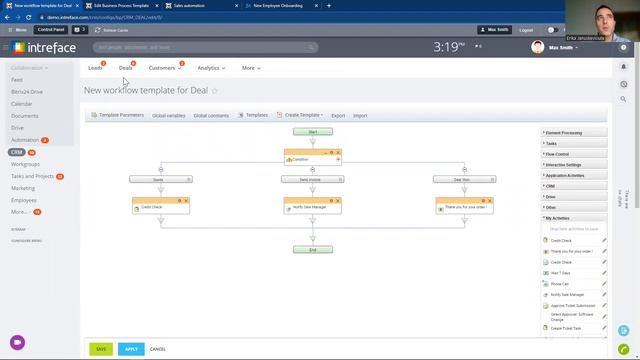Click search magnifier in right sidebar

(623, 99)
